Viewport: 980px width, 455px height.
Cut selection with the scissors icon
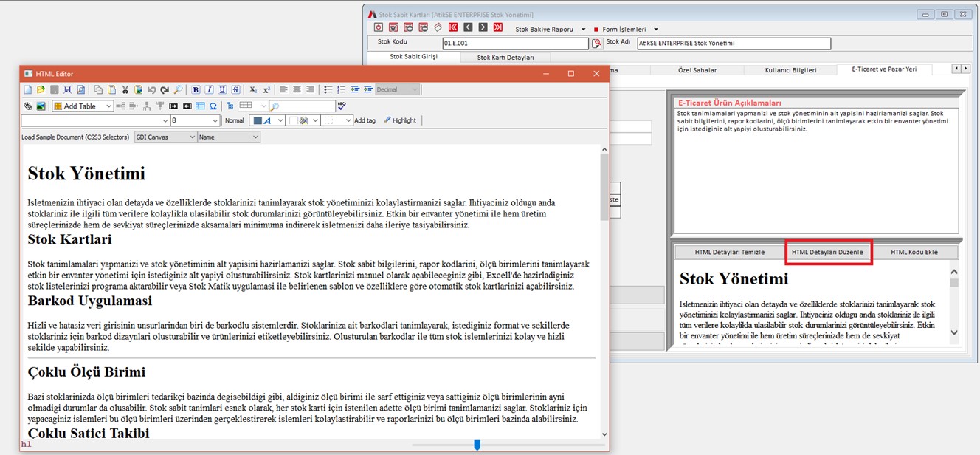point(125,89)
